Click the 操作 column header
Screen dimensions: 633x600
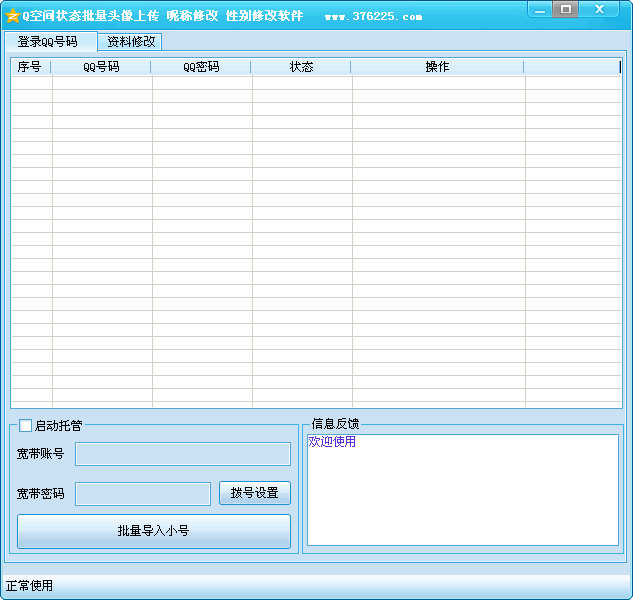(x=437, y=67)
